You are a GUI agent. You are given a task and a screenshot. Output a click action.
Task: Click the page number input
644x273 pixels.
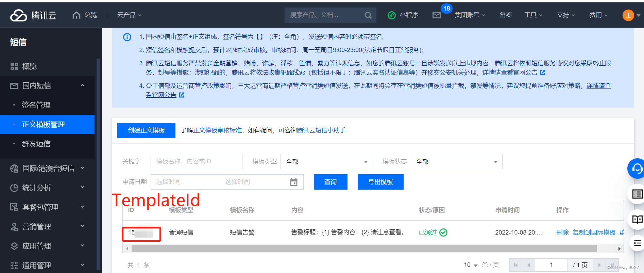551,265
